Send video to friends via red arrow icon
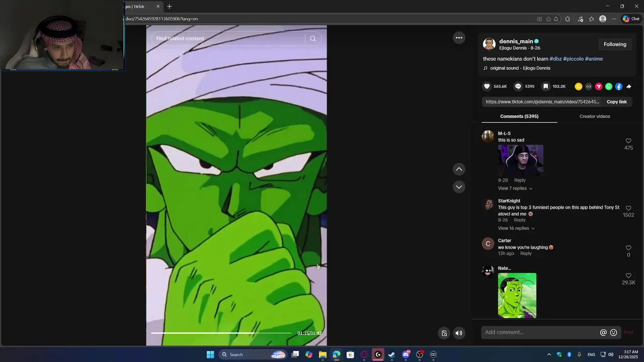 click(x=599, y=86)
